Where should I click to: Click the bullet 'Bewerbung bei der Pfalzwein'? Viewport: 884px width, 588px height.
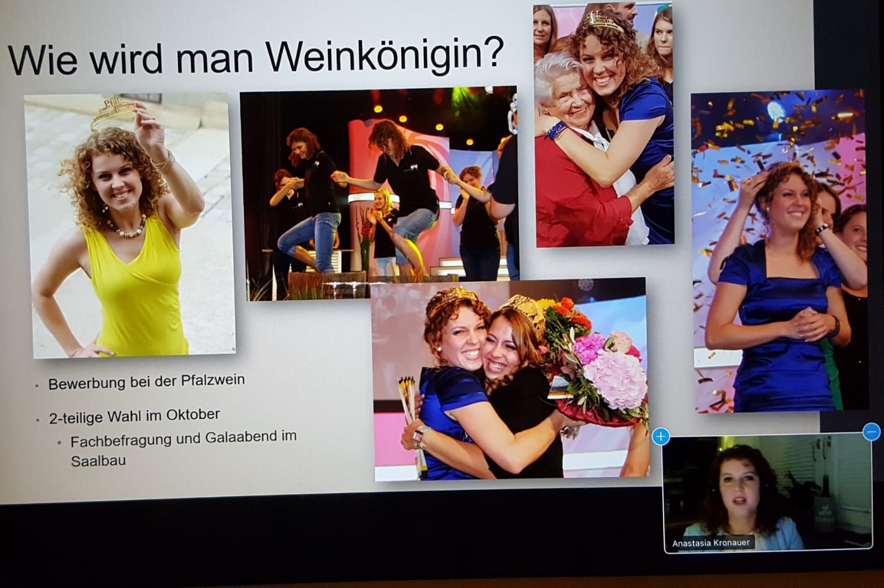[146, 382]
